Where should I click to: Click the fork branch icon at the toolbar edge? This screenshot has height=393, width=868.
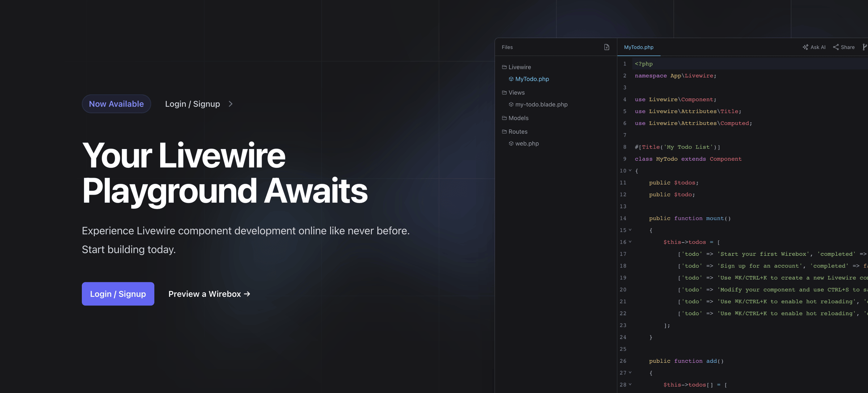click(864, 47)
